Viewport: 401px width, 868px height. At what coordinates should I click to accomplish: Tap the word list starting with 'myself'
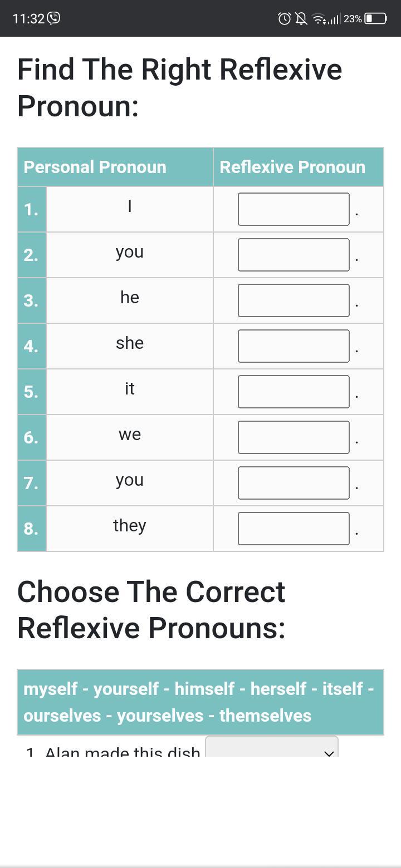tap(199, 702)
